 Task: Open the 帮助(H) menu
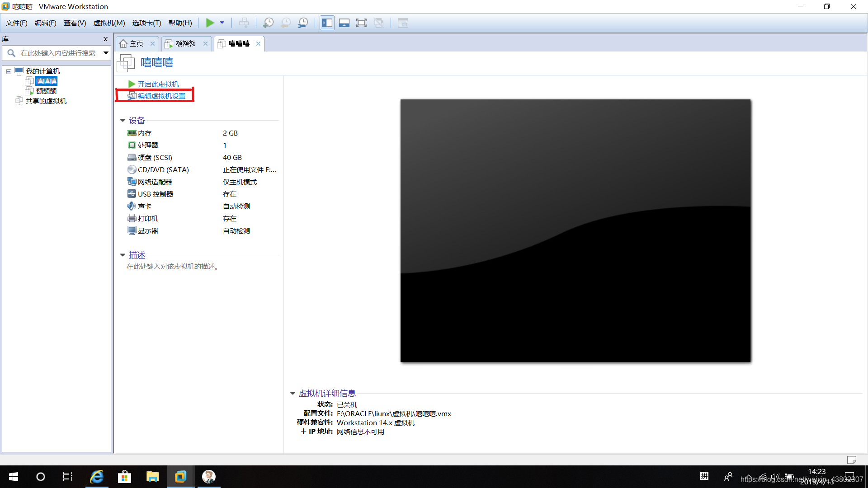pyautogui.click(x=180, y=23)
